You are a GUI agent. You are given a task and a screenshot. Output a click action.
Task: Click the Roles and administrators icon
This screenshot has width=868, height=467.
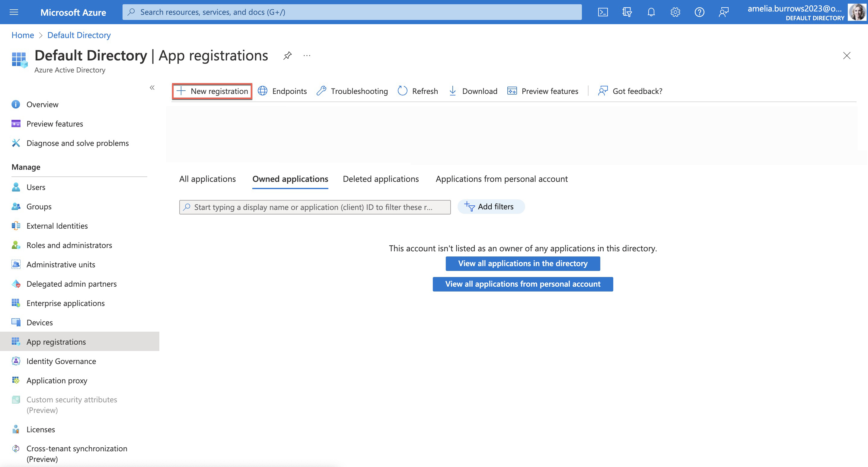16,245
